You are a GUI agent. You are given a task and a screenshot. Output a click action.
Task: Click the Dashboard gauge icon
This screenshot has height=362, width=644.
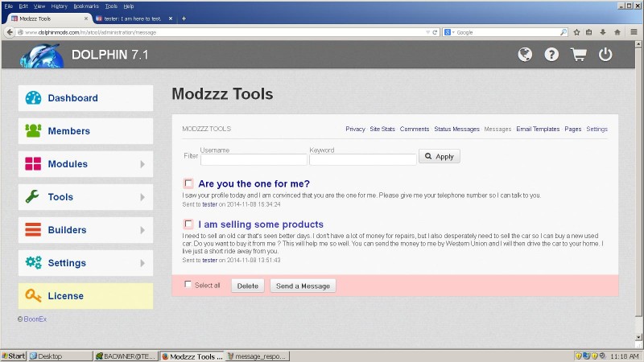(33, 97)
